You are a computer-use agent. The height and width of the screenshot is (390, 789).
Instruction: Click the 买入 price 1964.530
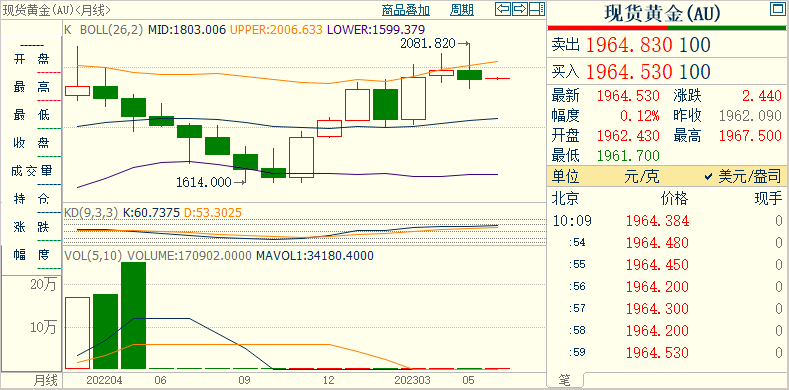(x=629, y=72)
